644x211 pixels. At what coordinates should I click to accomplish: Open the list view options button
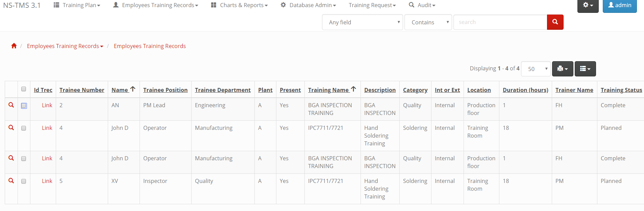(x=585, y=69)
